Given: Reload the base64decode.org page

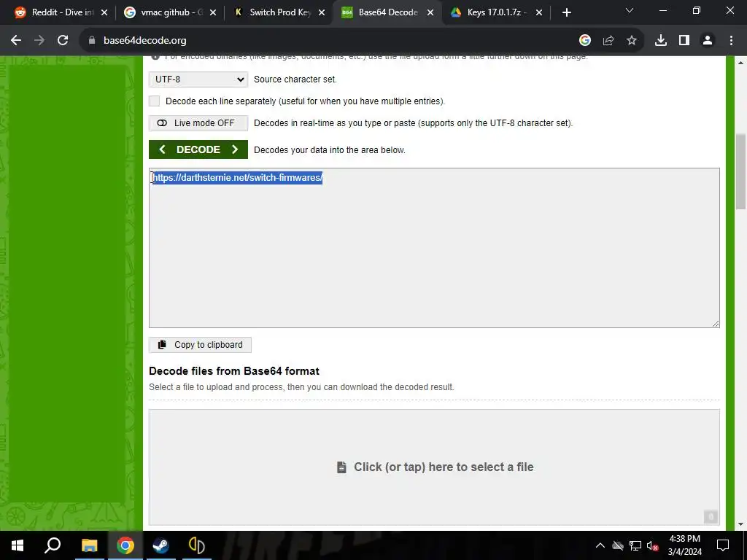Looking at the screenshot, I should click(63, 41).
